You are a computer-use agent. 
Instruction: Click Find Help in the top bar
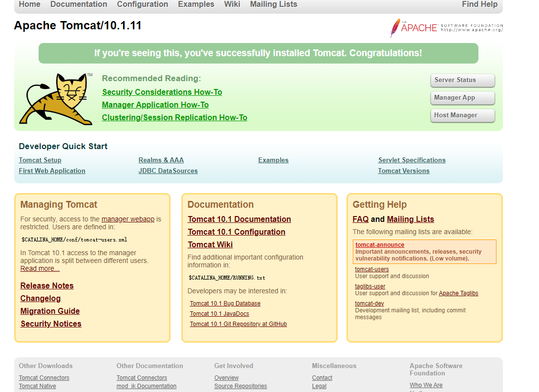(479, 4)
